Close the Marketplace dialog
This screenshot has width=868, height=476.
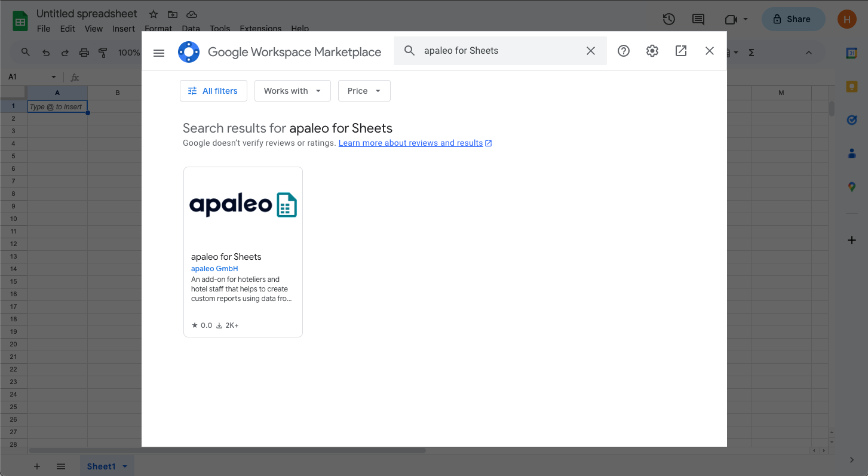[710, 51]
